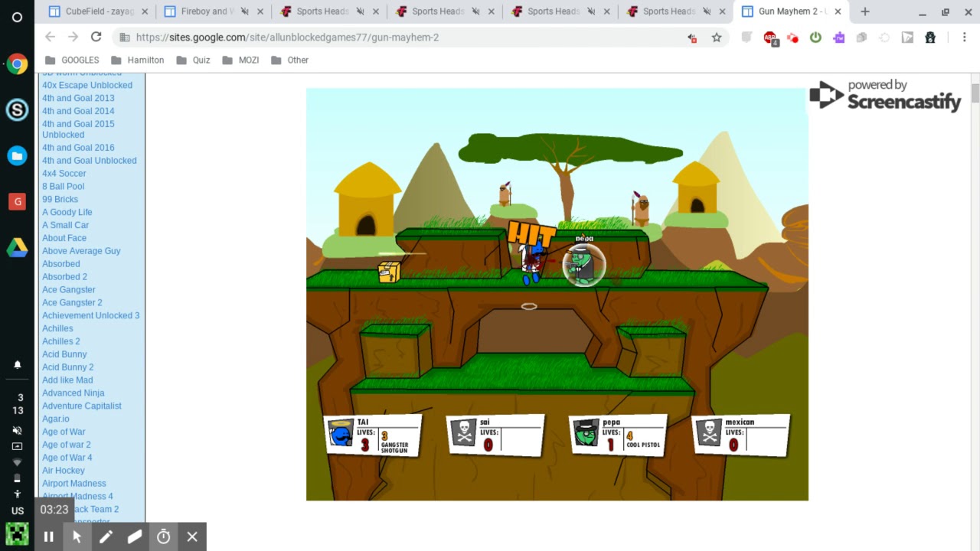This screenshot has height=551, width=980.
Task: Open the notifications bell in the shelf
Action: pyautogui.click(x=18, y=365)
